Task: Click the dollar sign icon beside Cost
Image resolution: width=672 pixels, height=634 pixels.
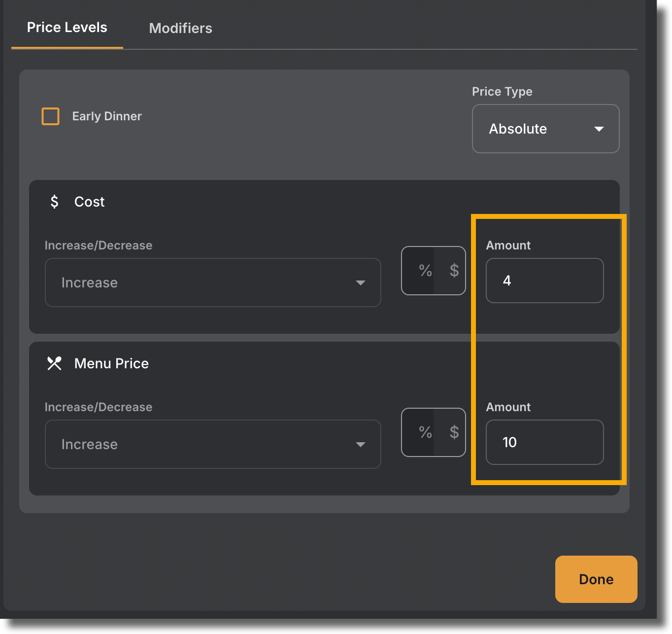Action: (54, 202)
